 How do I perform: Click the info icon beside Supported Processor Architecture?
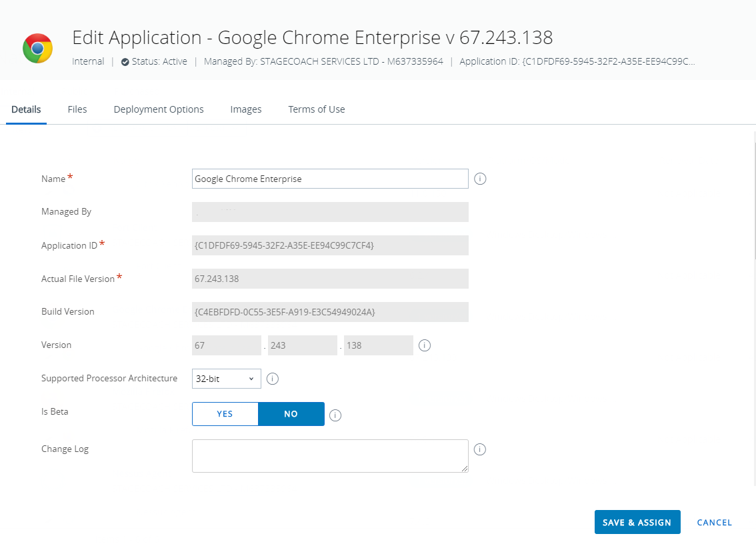pos(272,378)
